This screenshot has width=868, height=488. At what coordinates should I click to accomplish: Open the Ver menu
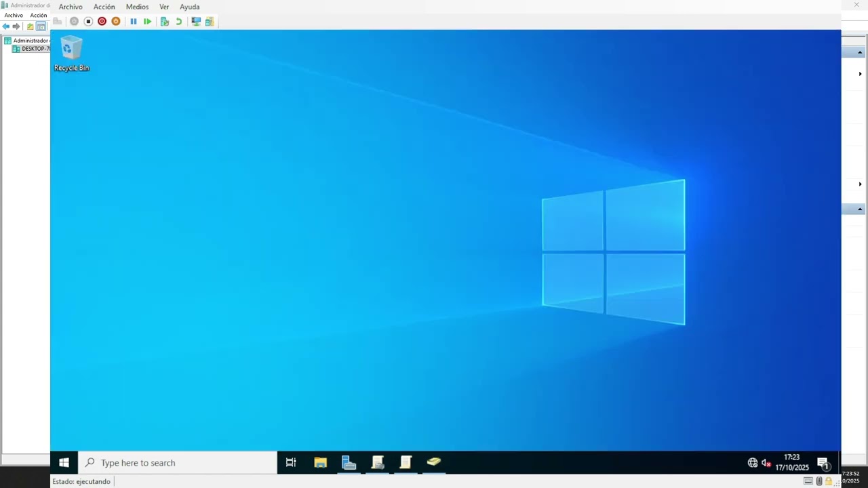164,7
